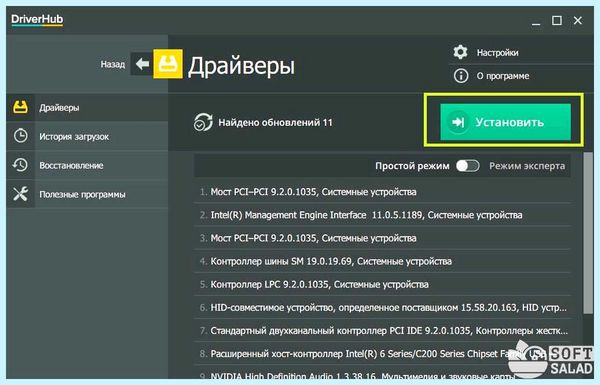Image resolution: width=600 pixels, height=385 pixels.
Task: Open the Драйверы sidebar section
Action: coord(87,108)
